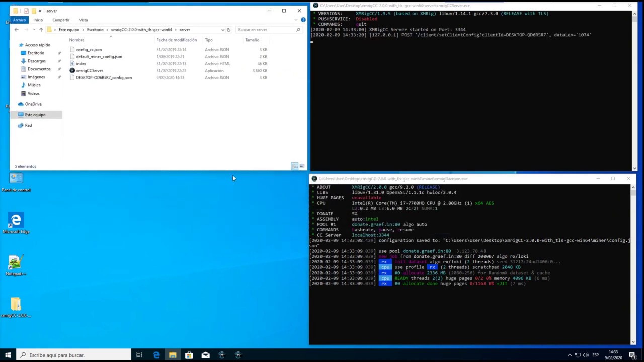Show hidden system tray icons

[x=570, y=355]
